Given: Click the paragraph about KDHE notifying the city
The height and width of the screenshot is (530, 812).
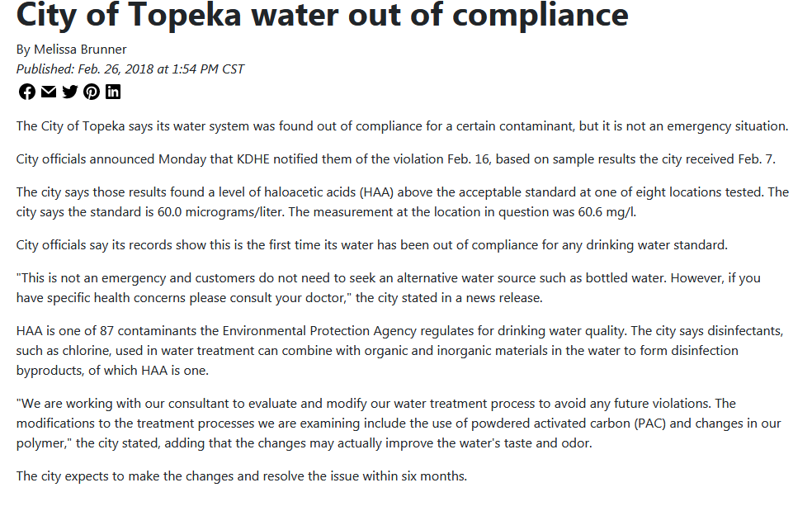Looking at the screenshot, I should (x=395, y=159).
